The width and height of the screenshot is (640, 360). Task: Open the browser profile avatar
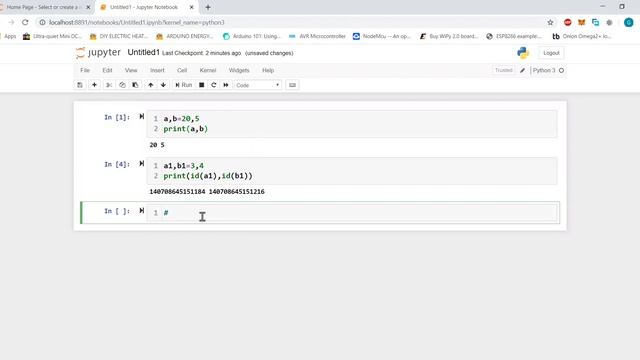[x=629, y=22]
